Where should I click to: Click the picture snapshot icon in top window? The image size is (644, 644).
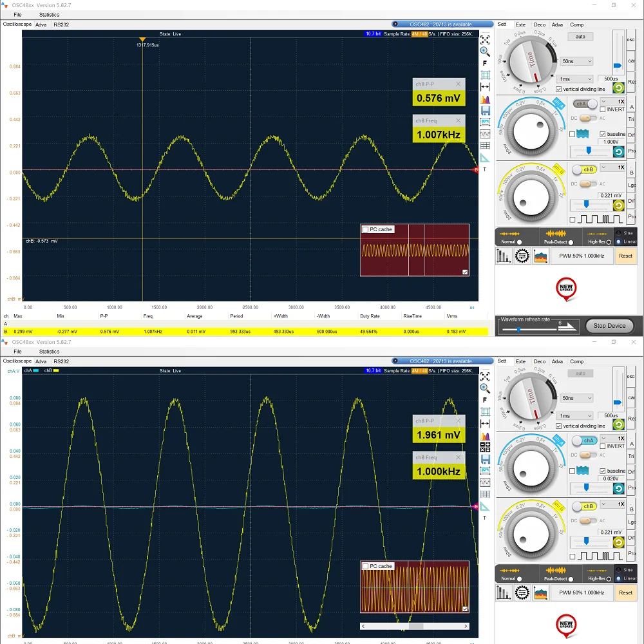click(485, 122)
